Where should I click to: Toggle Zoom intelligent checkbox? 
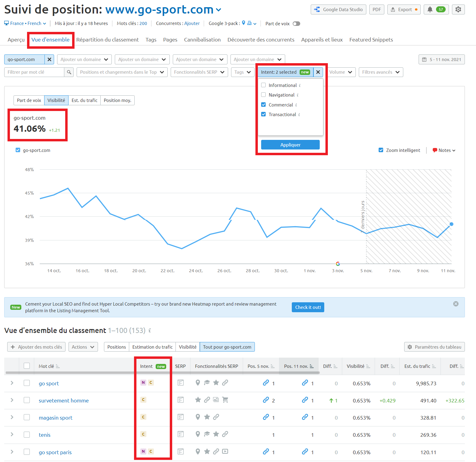pos(381,150)
